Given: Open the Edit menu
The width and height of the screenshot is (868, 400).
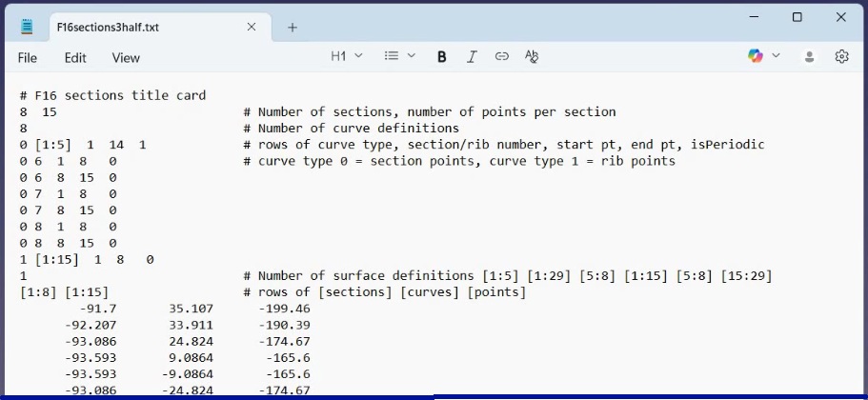Looking at the screenshot, I should [75, 58].
